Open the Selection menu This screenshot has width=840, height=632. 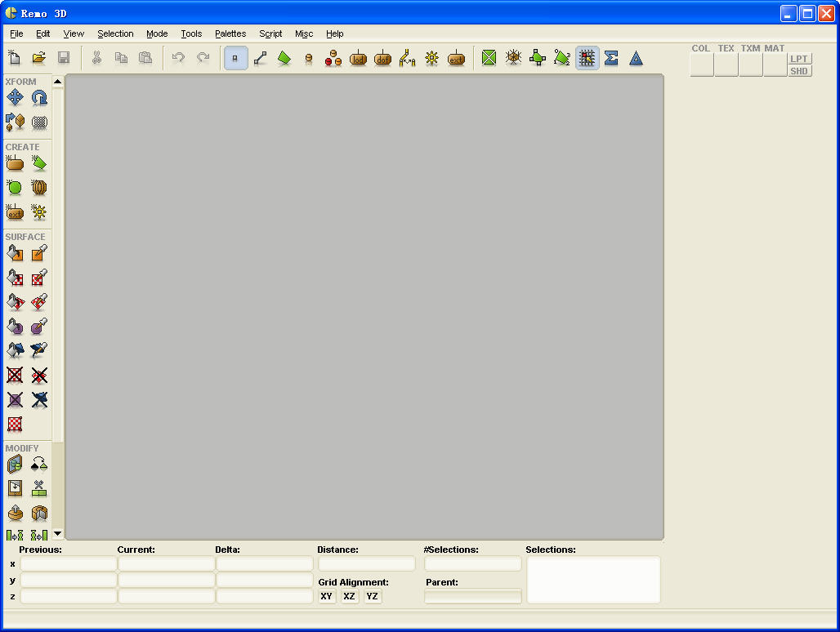[x=115, y=33]
